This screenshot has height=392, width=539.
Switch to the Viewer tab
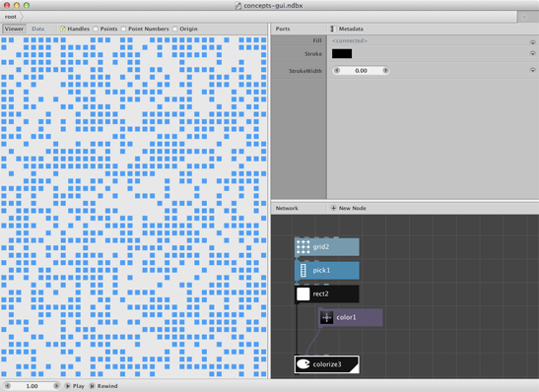point(14,29)
